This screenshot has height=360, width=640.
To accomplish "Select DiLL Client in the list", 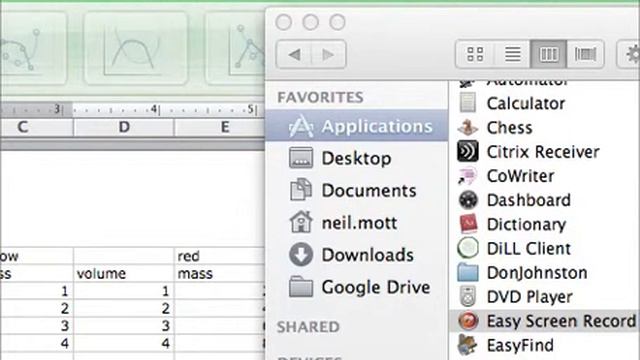I will (529, 249).
